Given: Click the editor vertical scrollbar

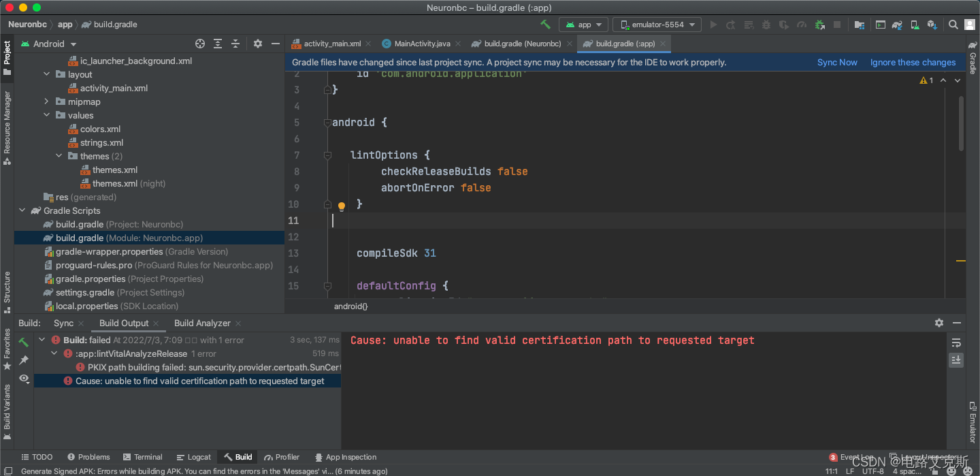Looking at the screenshot, I should click(x=961, y=123).
